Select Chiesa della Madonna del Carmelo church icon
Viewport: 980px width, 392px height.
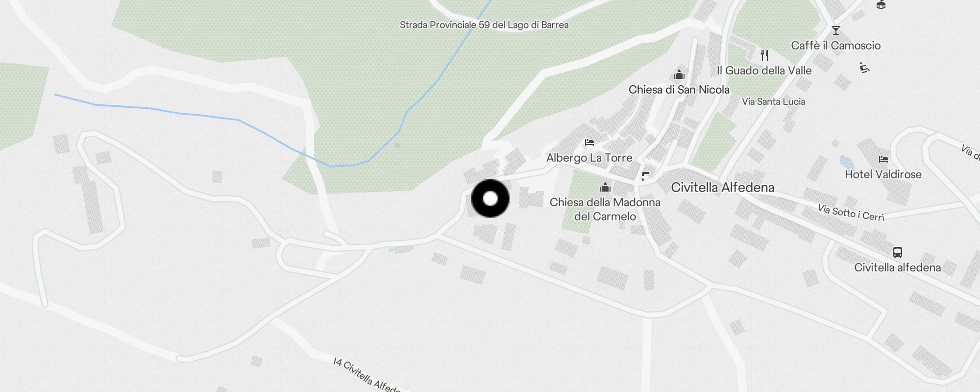click(605, 187)
